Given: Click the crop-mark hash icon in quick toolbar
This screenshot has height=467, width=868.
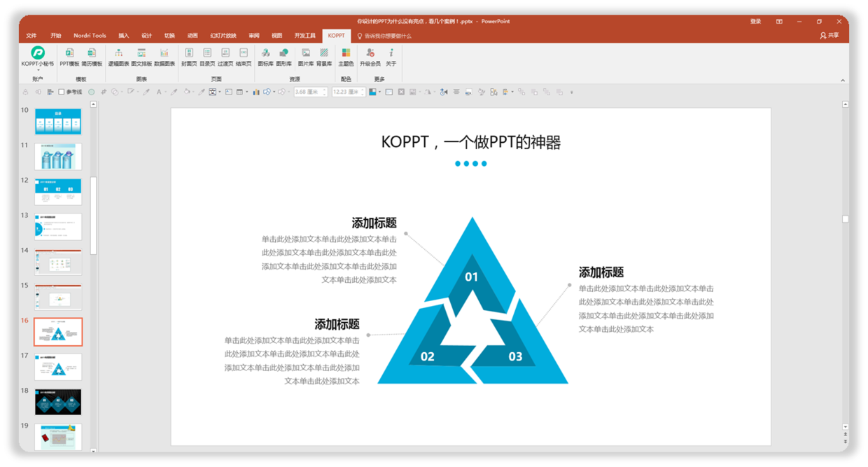Looking at the screenshot, I should 104,92.
